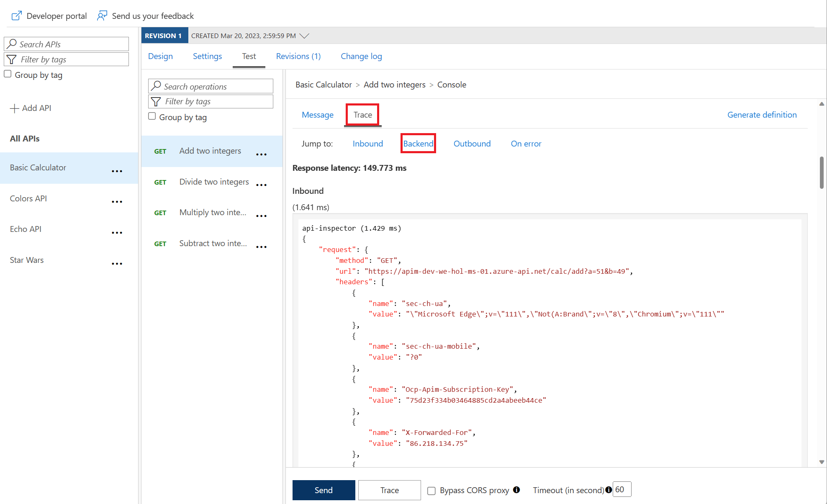827x504 pixels.
Task: Expand the Revision 1 created date chevron
Action: 305,36
